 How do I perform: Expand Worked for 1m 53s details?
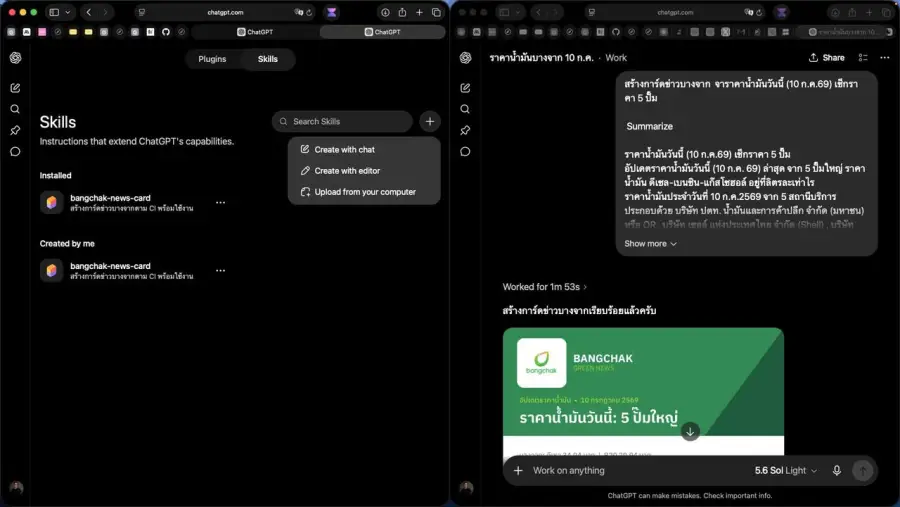(x=545, y=287)
